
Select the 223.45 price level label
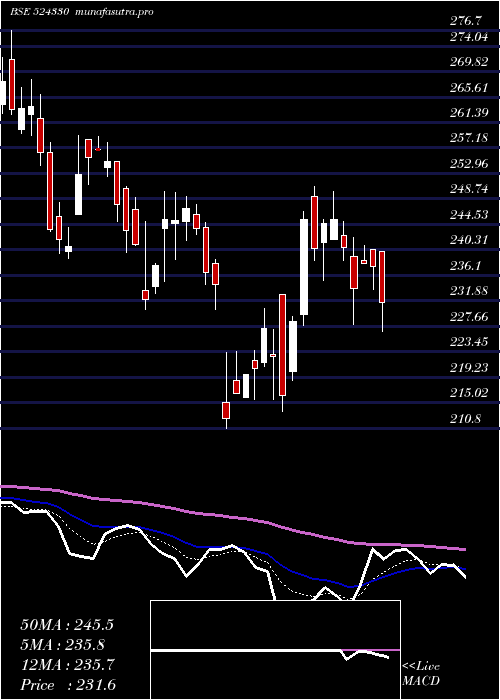click(468, 342)
